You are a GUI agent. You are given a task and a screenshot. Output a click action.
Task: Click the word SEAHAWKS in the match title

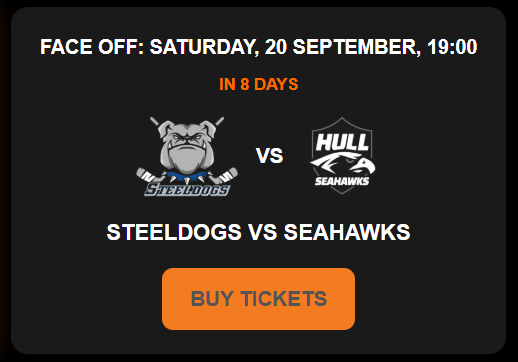(x=347, y=232)
